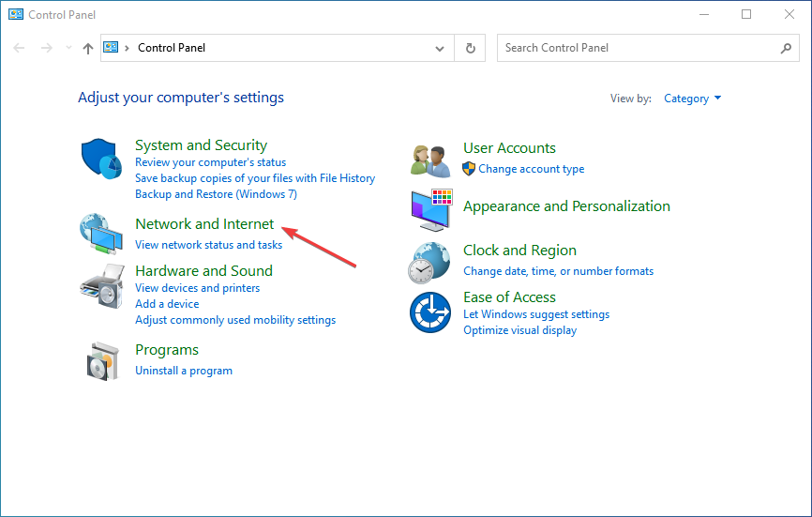This screenshot has width=812, height=517.
Task: Click the Control Panel title bar icon
Action: (16, 14)
